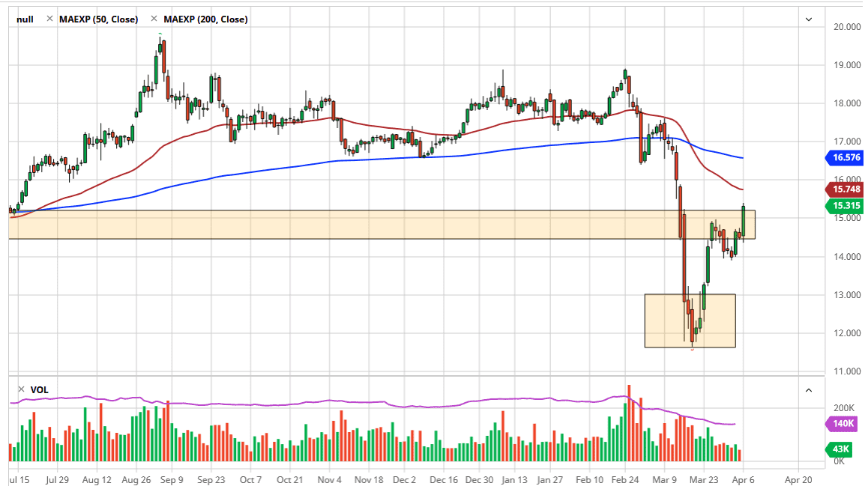Screen dimensions: 868x486
Task: Click the VOL panel label
Action: coord(39,389)
